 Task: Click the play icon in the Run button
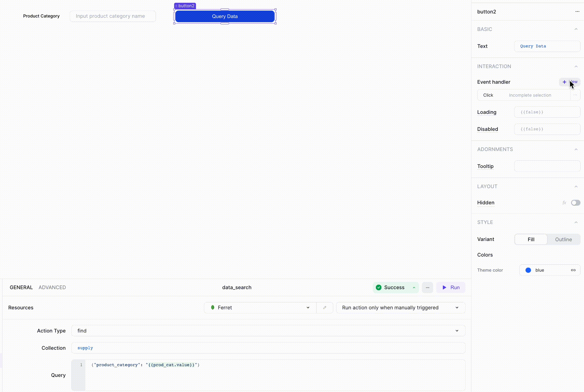444,287
